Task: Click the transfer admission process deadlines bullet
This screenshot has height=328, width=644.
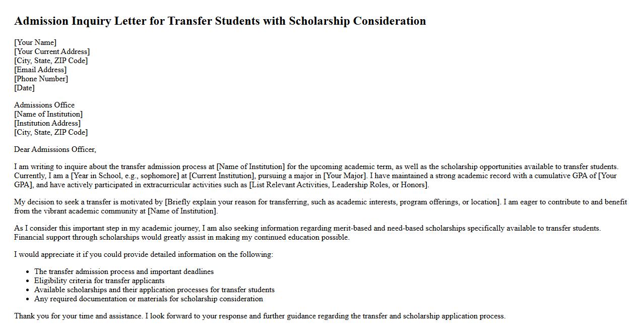Action: (x=124, y=271)
